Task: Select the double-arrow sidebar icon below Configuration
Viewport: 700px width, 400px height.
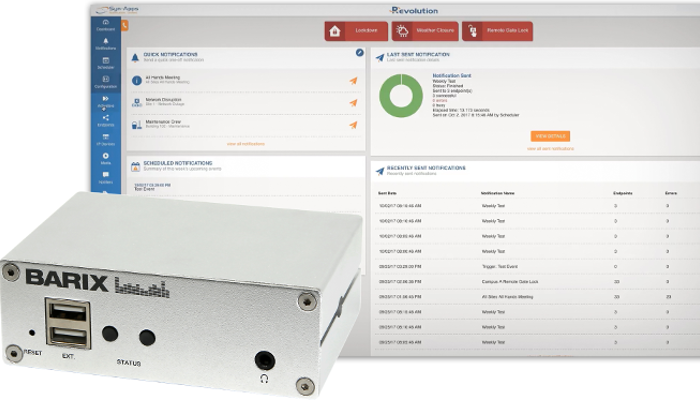Action: (106, 101)
